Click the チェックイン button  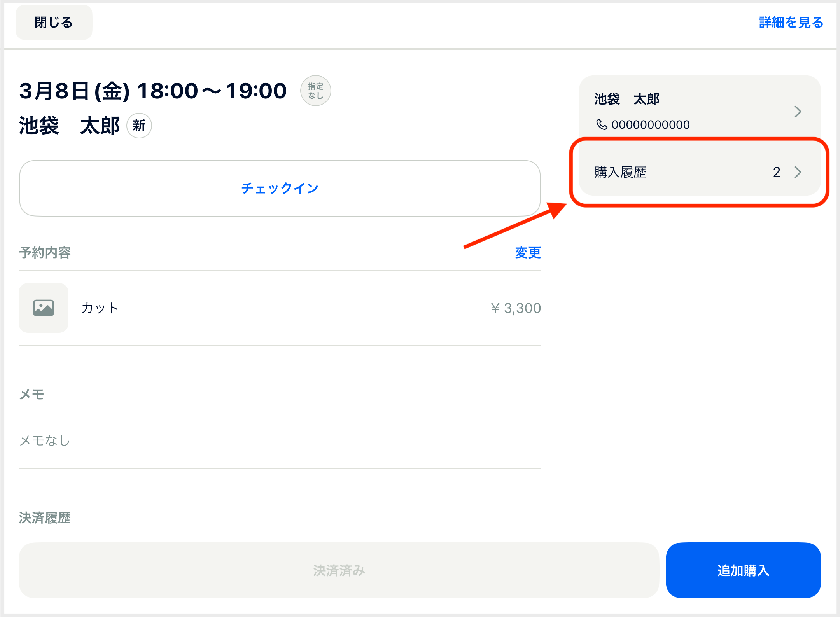click(280, 188)
